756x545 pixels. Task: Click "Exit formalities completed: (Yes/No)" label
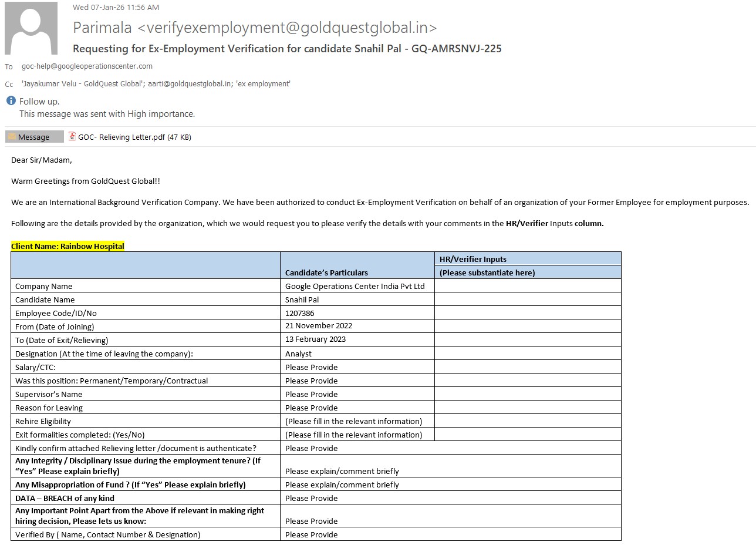click(x=80, y=435)
